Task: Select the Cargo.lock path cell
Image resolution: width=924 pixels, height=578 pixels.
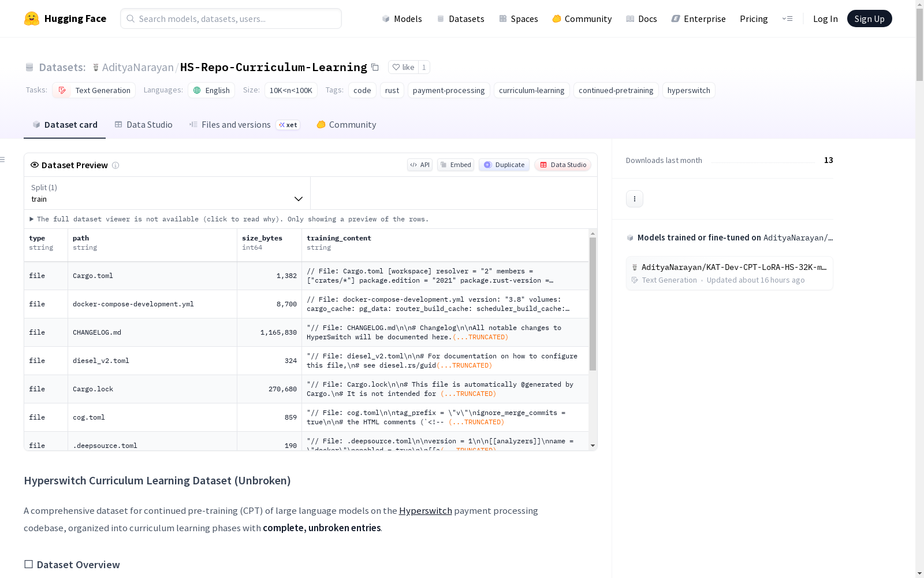Action: click(x=152, y=389)
